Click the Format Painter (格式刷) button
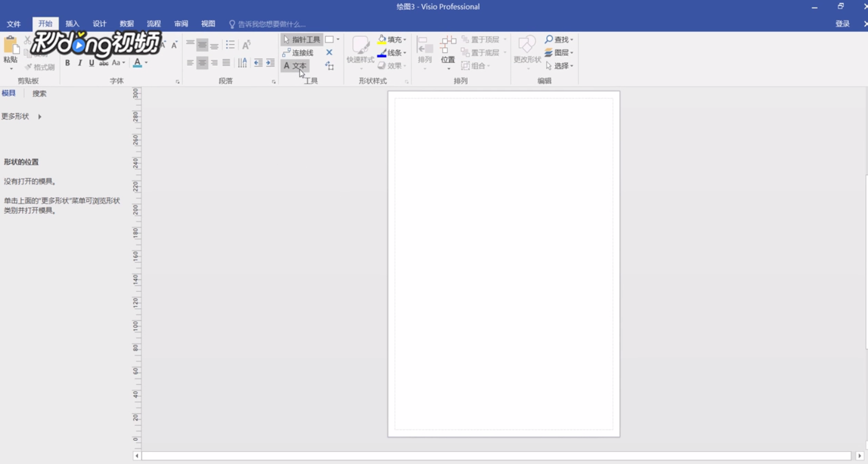This screenshot has height=464, width=868. click(40, 67)
